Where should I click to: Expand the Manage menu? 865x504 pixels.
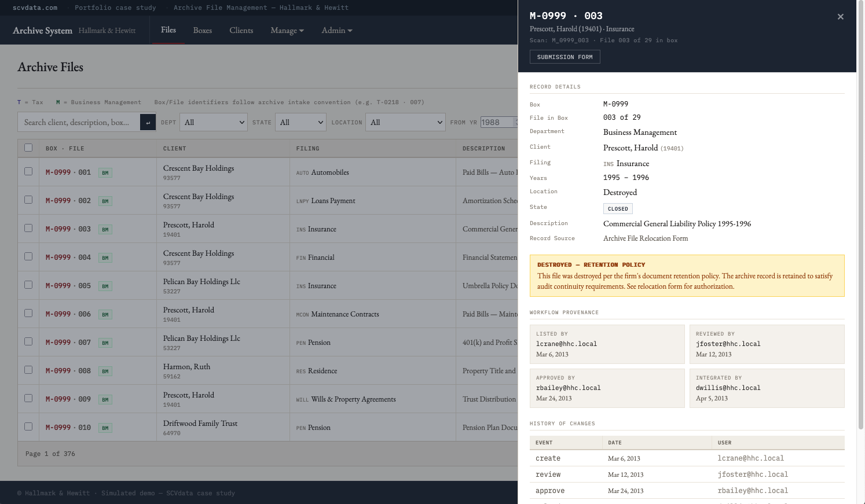pyautogui.click(x=287, y=30)
